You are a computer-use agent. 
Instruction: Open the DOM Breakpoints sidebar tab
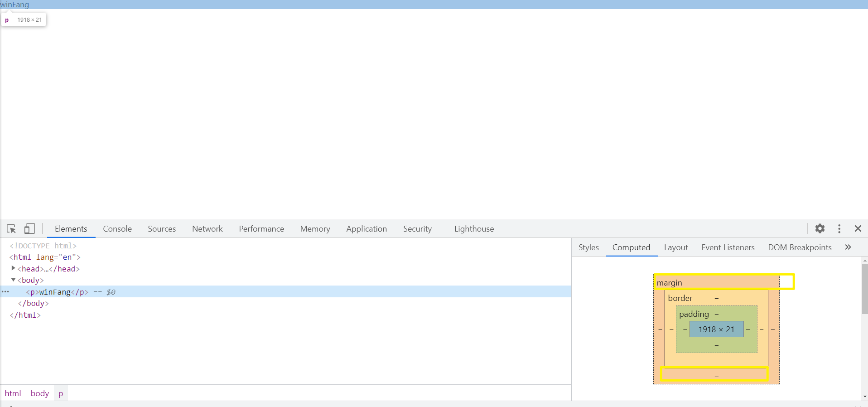[x=800, y=247]
